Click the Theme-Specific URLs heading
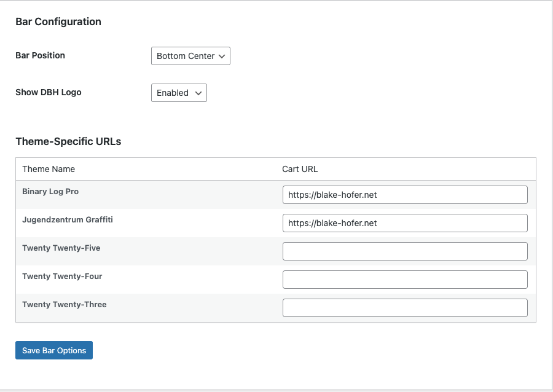The height and width of the screenshot is (392, 553). tap(68, 141)
